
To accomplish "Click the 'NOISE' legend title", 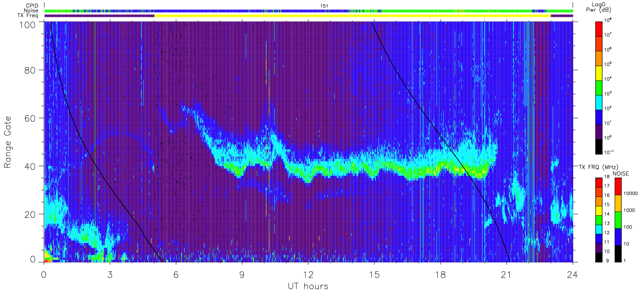I will [x=621, y=173].
